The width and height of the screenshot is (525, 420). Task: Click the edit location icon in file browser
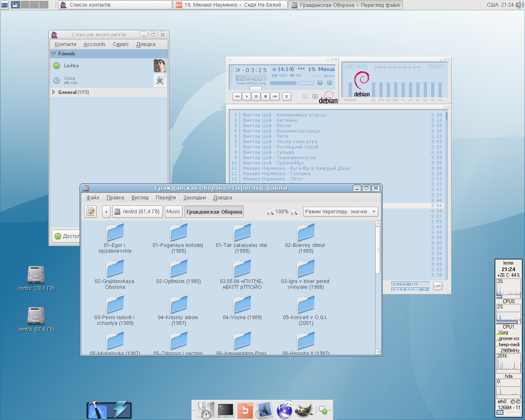coord(90,212)
